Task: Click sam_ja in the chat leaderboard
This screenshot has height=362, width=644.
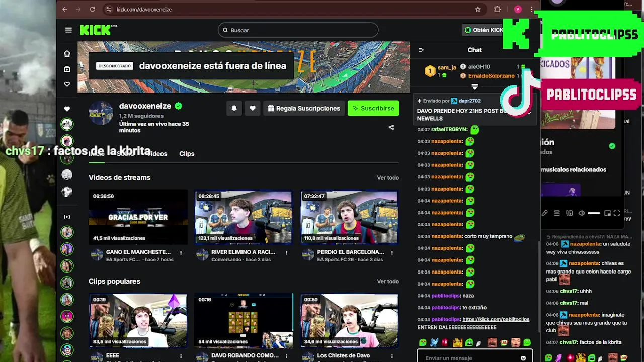Action: pos(447,67)
